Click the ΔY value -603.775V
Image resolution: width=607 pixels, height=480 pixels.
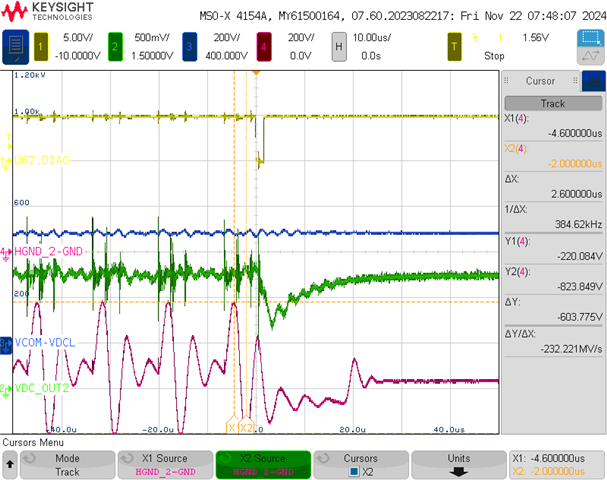coord(580,317)
